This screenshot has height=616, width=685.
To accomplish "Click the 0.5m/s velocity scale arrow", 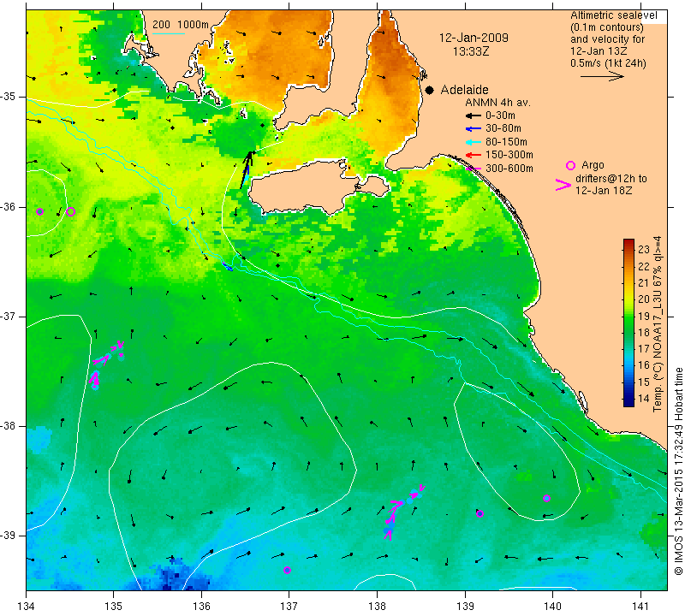I will tap(602, 76).
